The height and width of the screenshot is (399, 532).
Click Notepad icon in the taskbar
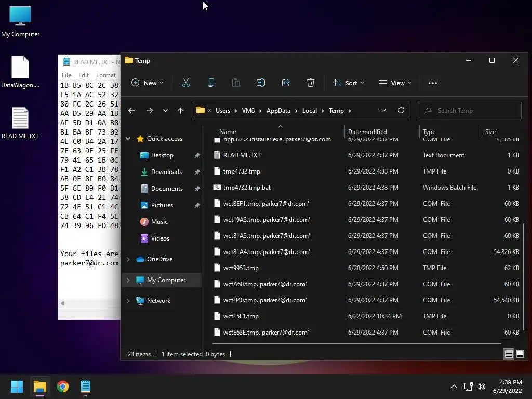point(86,387)
